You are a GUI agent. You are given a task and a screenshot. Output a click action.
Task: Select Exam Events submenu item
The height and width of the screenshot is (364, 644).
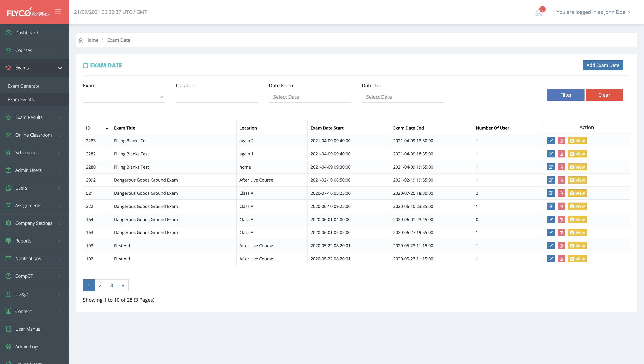pyautogui.click(x=34, y=100)
